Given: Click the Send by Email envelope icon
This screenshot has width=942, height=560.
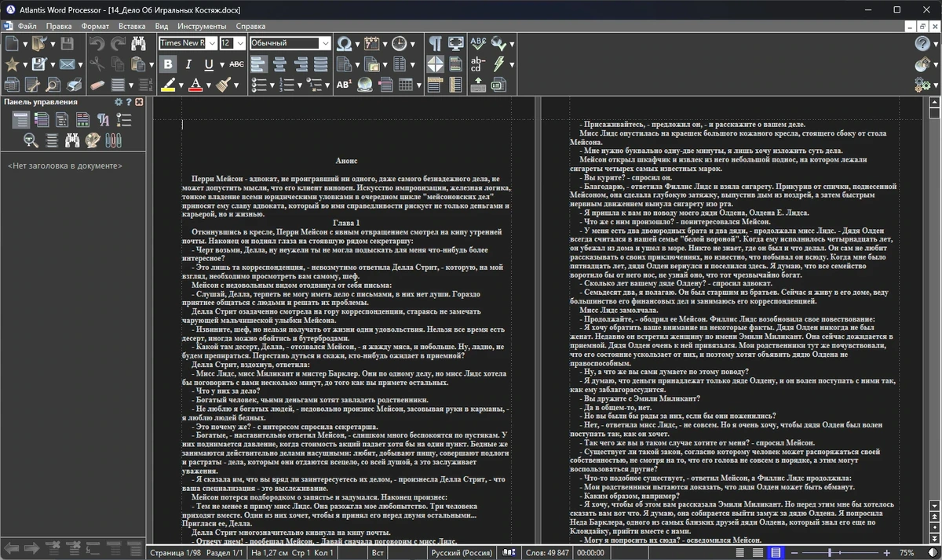Looking at the screenshot, I should 67,64.
